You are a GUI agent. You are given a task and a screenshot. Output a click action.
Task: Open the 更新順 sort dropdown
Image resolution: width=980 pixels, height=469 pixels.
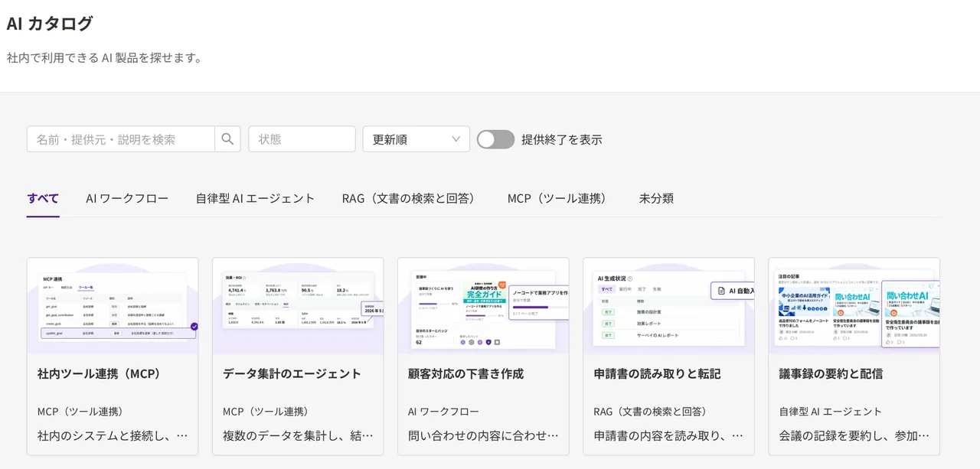tap(416, 139)
